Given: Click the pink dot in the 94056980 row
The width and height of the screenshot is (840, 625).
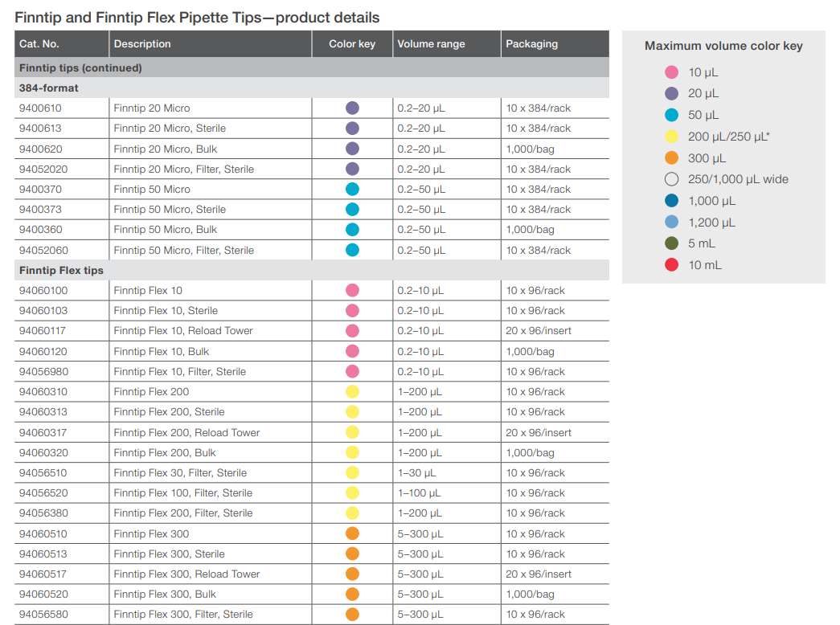Looking at the screenshot, I should tap(352, 372).
